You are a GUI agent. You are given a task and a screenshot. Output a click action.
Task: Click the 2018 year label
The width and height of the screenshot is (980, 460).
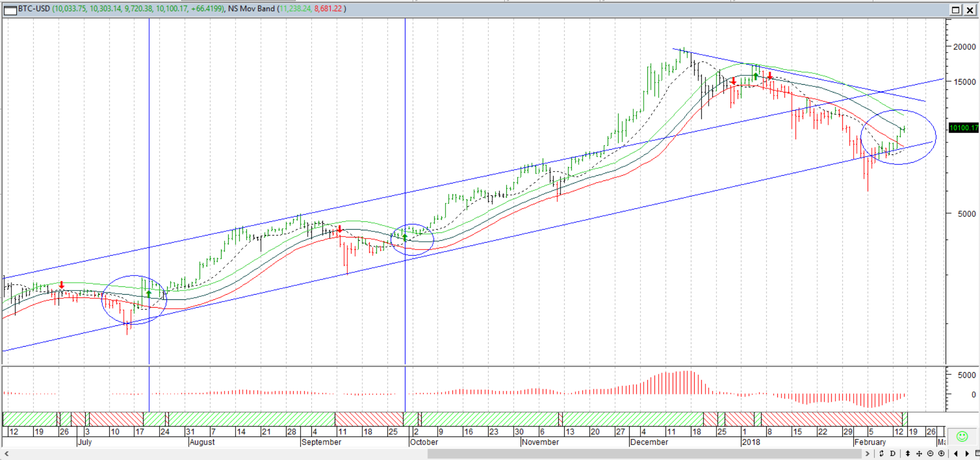point(751,442)
